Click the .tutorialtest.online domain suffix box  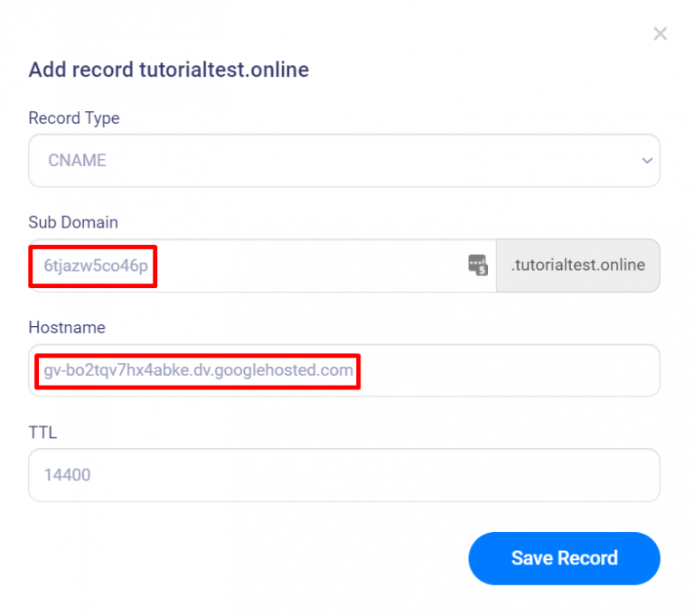point(578,266)
